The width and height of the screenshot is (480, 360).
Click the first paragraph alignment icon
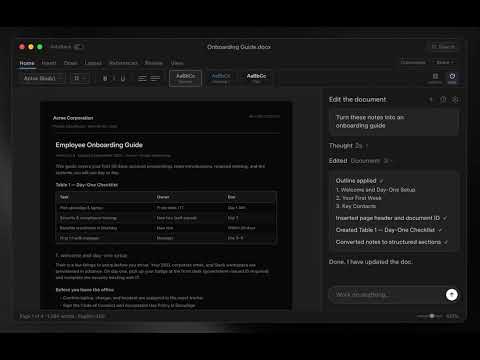click(142, 78)
